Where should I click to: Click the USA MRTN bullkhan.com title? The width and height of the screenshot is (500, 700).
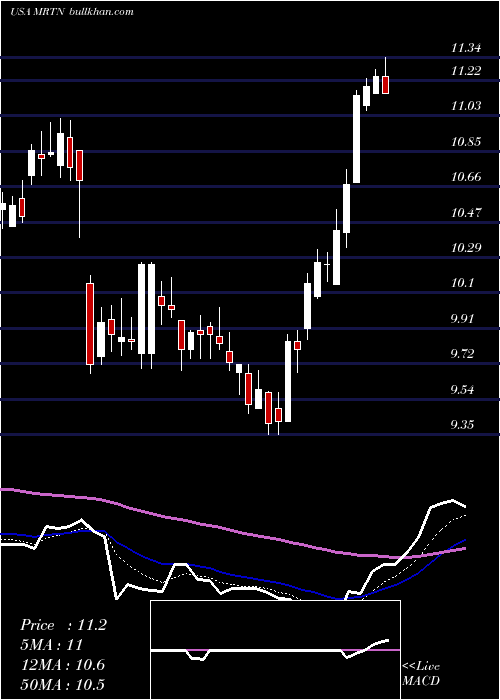point(71,12)
